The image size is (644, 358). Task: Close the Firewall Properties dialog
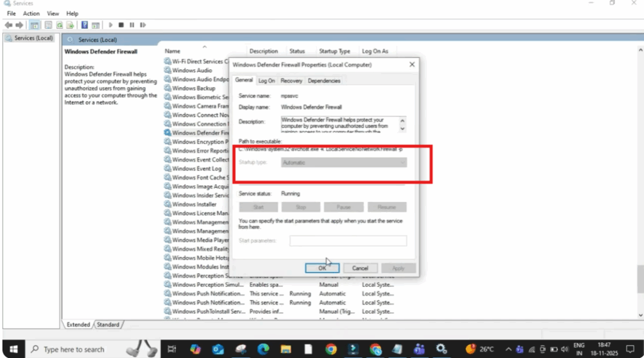point(412,65)
